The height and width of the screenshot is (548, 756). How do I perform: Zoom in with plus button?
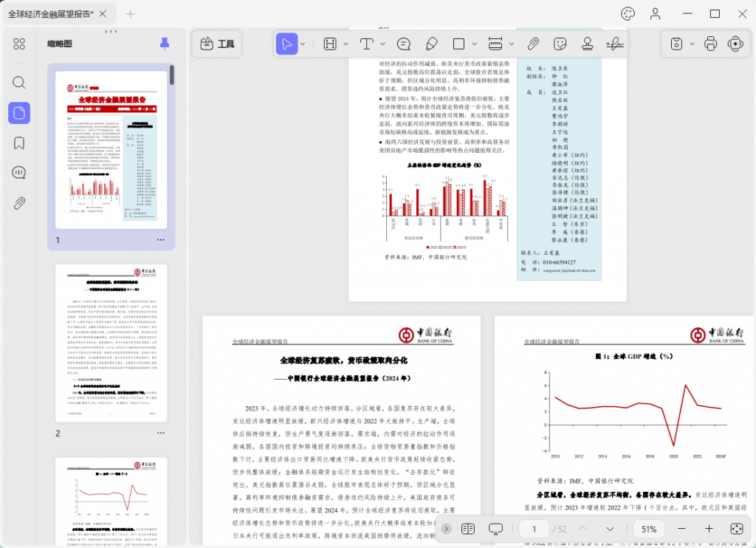(x=709, y=529)
